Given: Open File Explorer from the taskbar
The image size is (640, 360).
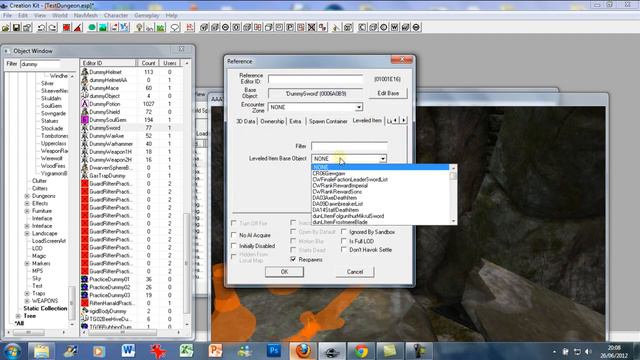Looking at the screenshot, I should tap(41, 351).
